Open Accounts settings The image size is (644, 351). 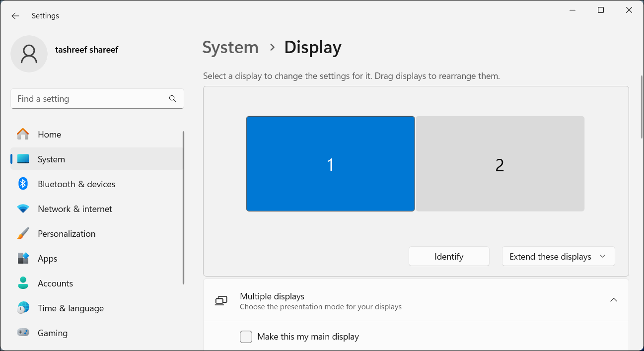(x=55, y=283)
